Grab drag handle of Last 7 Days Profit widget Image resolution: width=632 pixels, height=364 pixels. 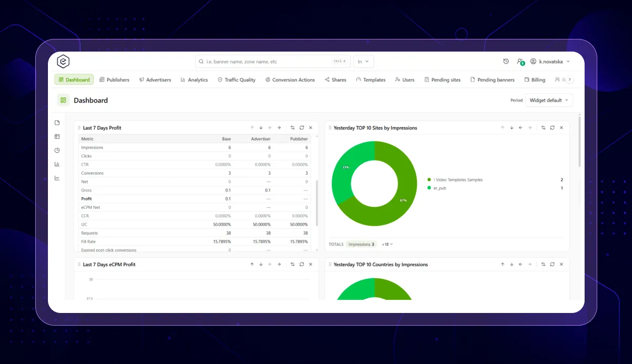coord(79,128)
